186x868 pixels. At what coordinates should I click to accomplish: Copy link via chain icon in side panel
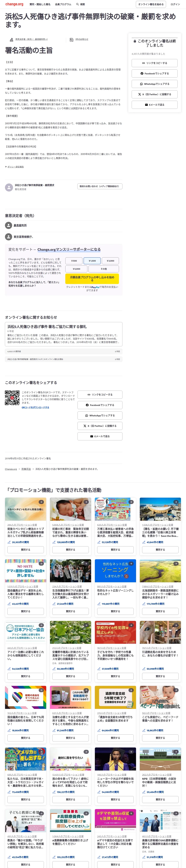click(143, 63)
